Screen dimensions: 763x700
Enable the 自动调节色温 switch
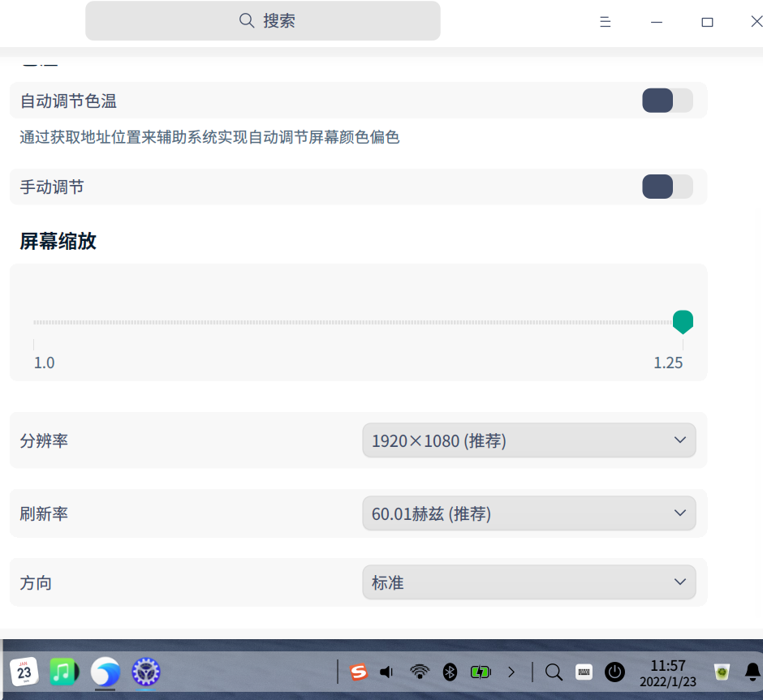coord(666,101)
